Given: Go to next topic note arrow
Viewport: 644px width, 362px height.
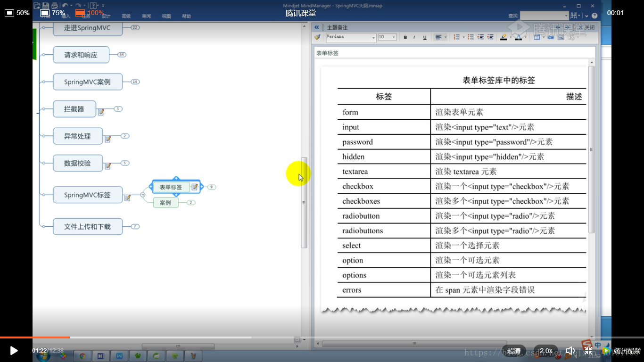Looking at the screenshot, I should click(568, 27).
